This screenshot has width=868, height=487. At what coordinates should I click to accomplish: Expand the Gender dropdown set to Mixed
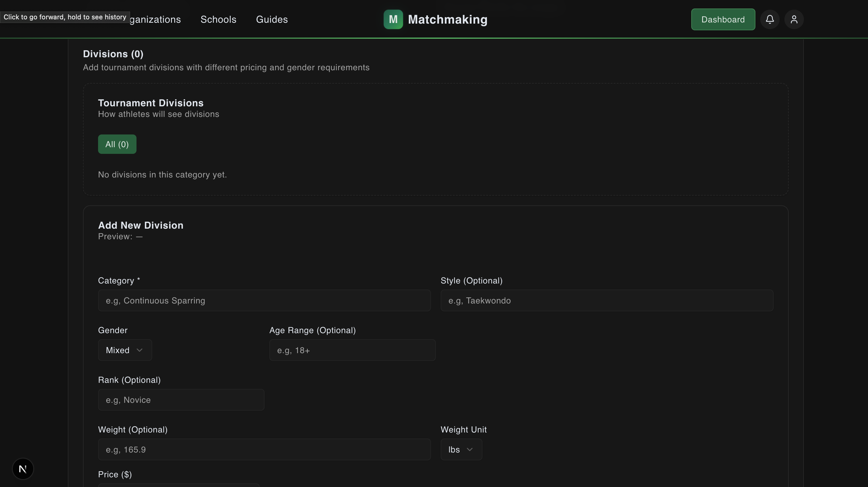125,350
